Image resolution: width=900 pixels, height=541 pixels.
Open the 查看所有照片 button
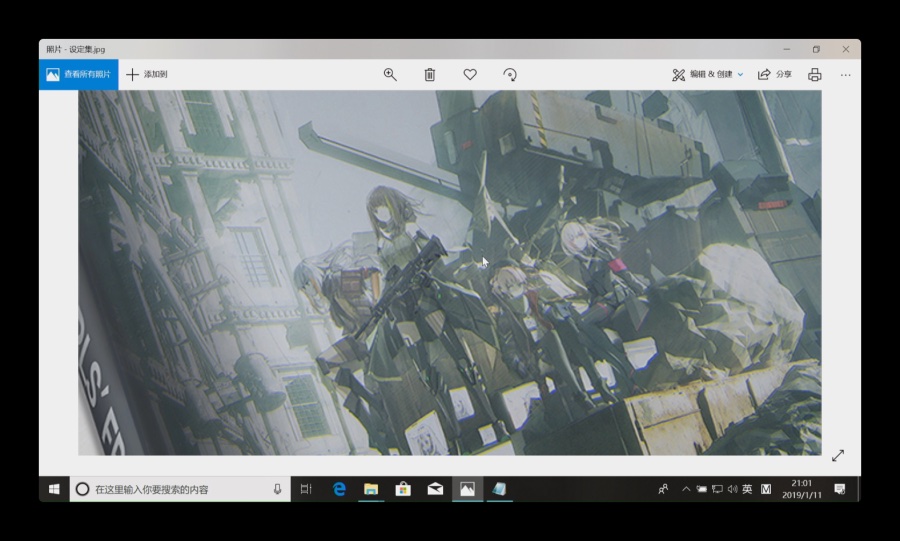click(79, 75)
